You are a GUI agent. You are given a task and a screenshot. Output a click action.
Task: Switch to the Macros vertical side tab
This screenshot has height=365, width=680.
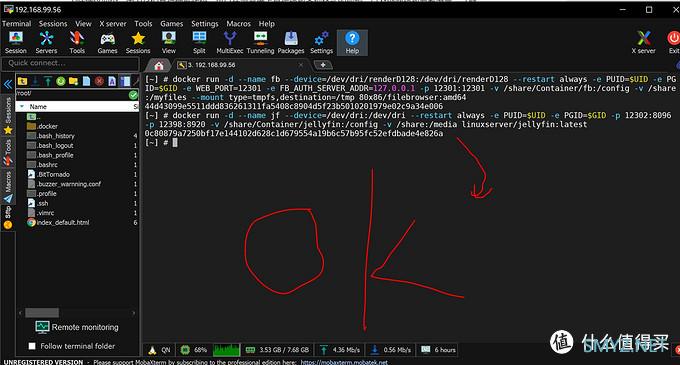point(8,187)
